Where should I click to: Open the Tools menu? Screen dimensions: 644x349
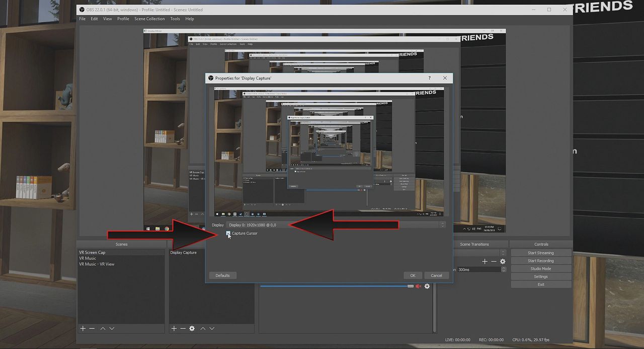coord(175,19)
